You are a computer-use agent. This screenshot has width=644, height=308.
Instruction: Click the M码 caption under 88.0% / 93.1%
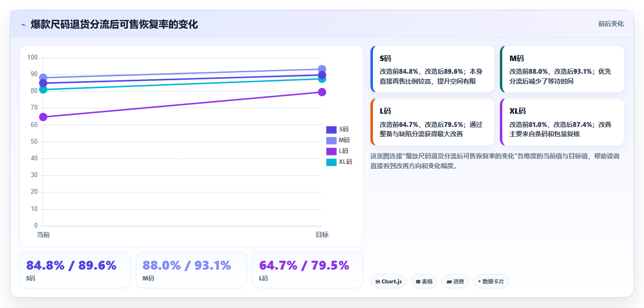click(x=148, y=278)
